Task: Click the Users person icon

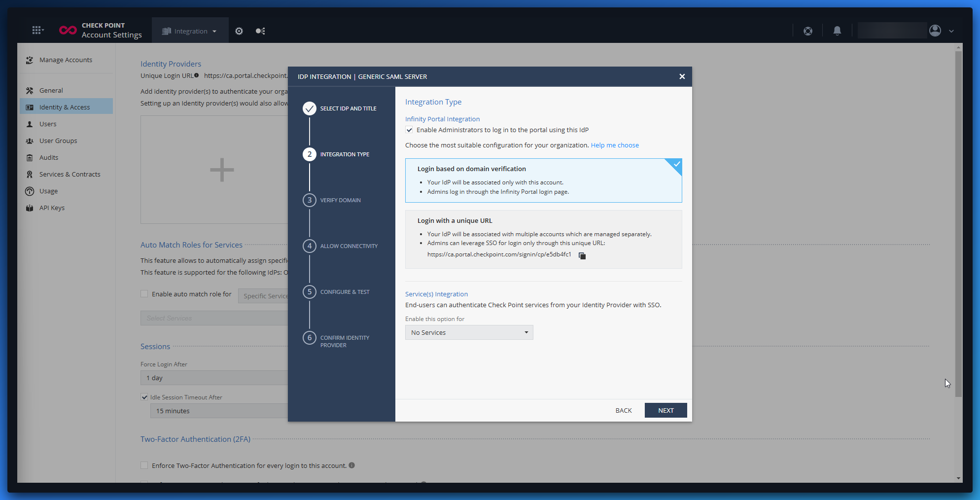Action: click(30, 124)
